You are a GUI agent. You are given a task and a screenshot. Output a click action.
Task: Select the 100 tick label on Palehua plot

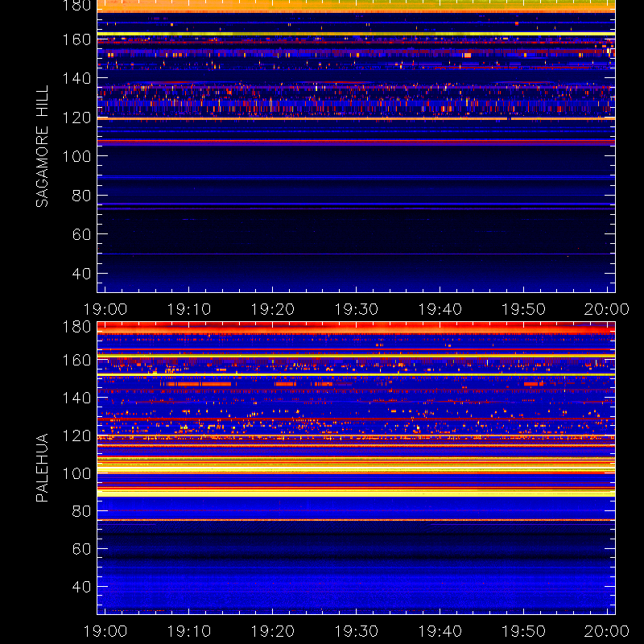[x=76, y=473]
